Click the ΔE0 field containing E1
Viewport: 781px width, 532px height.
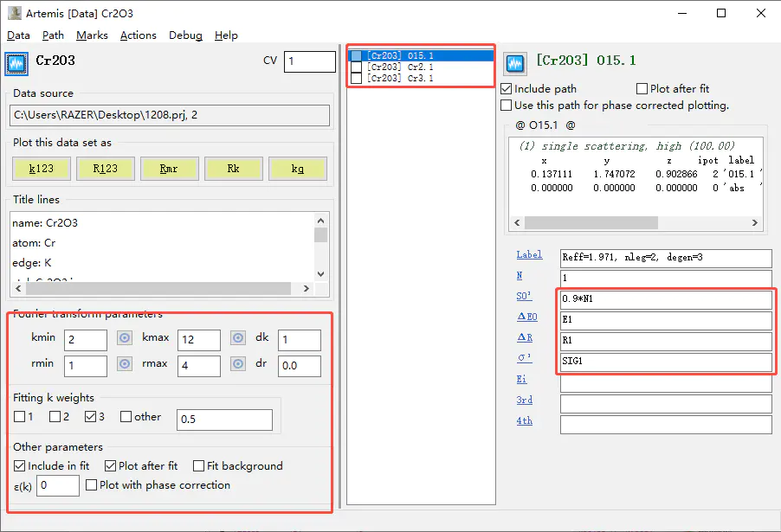(x=666, y=320)
